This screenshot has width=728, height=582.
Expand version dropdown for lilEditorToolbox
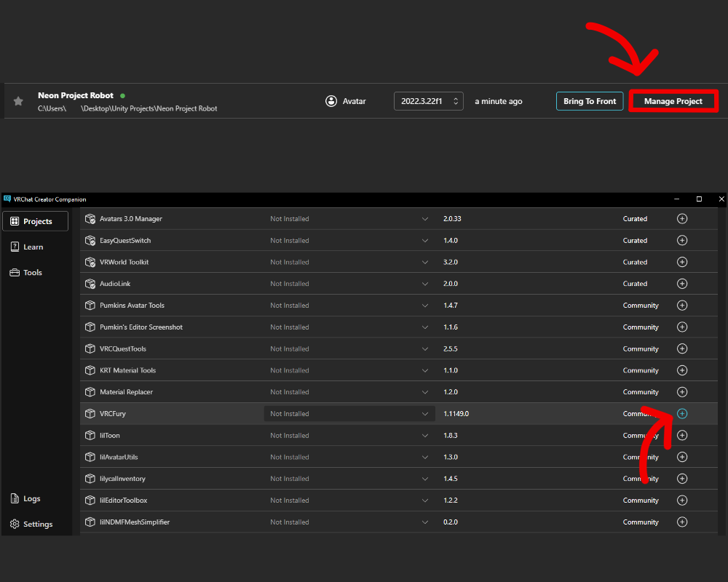tap(425, 501)
